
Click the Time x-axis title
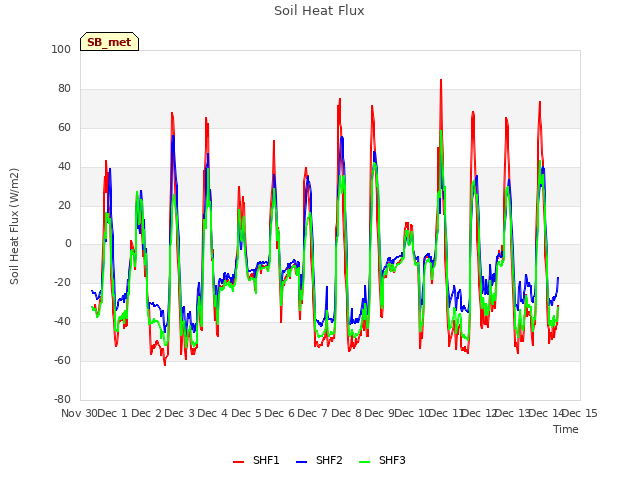[566, 429]
